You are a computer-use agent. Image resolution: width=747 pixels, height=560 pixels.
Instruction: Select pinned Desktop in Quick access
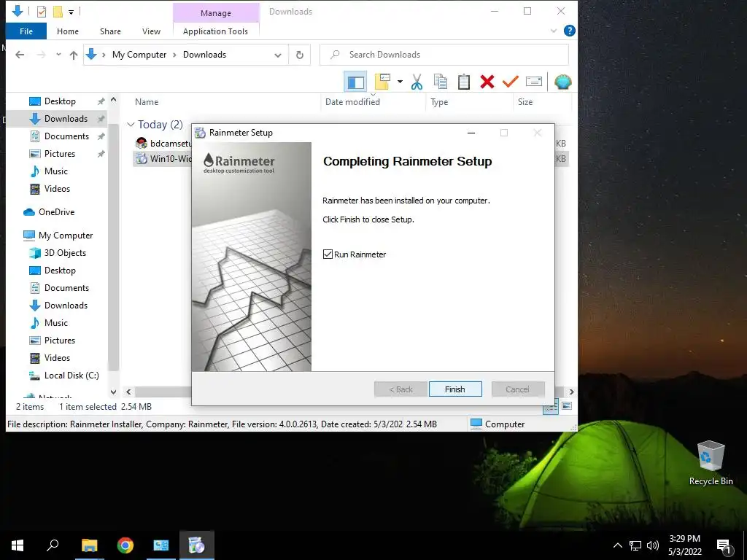pyautogui.click(x=60, y=101)
